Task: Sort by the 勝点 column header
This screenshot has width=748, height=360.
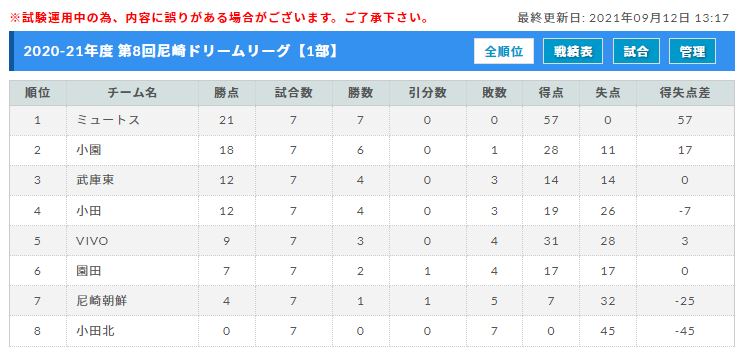Action: pyautogui.click(x=226, y=93)
